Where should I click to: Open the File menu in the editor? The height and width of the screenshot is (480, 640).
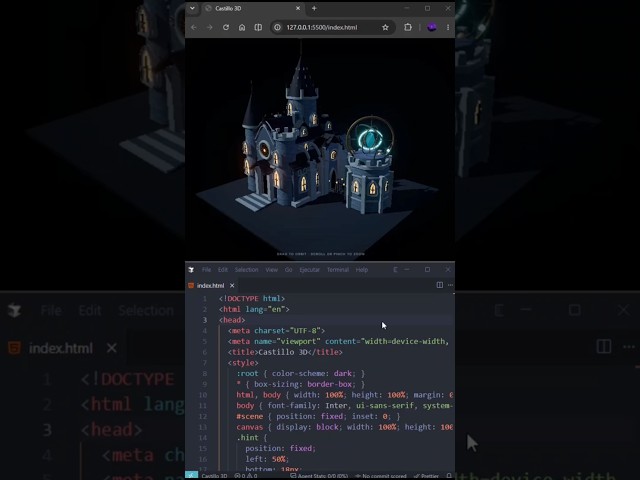pyautogui.click(x=207, y=270)
